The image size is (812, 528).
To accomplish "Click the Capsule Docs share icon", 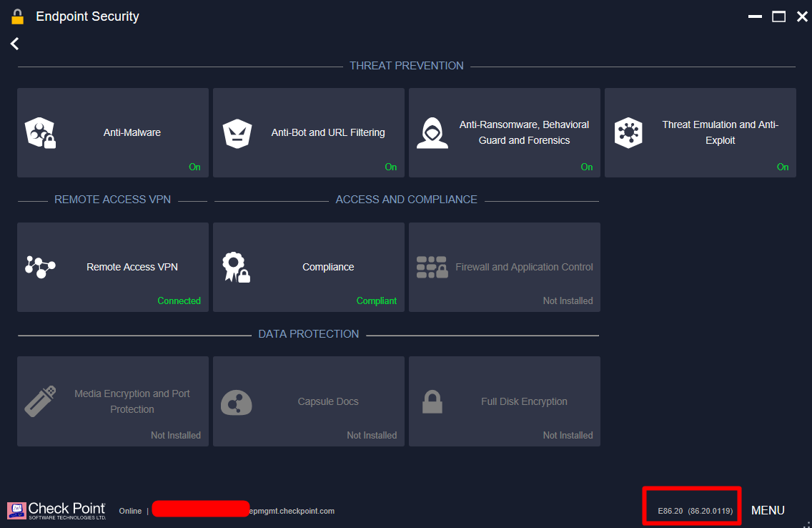I will [x=236, y=403].
